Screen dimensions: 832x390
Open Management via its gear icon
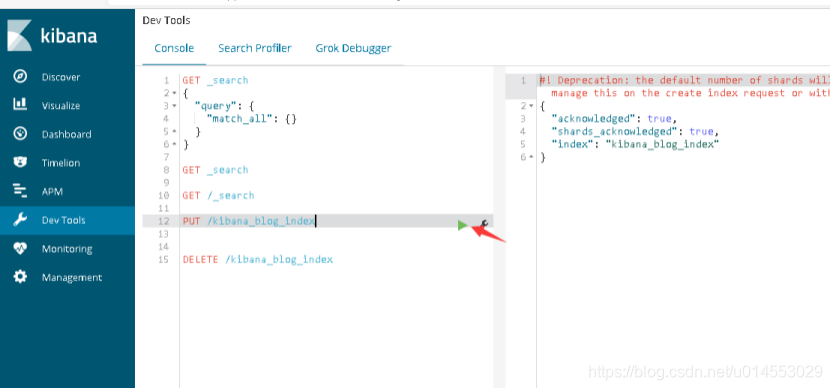point(20,277)
